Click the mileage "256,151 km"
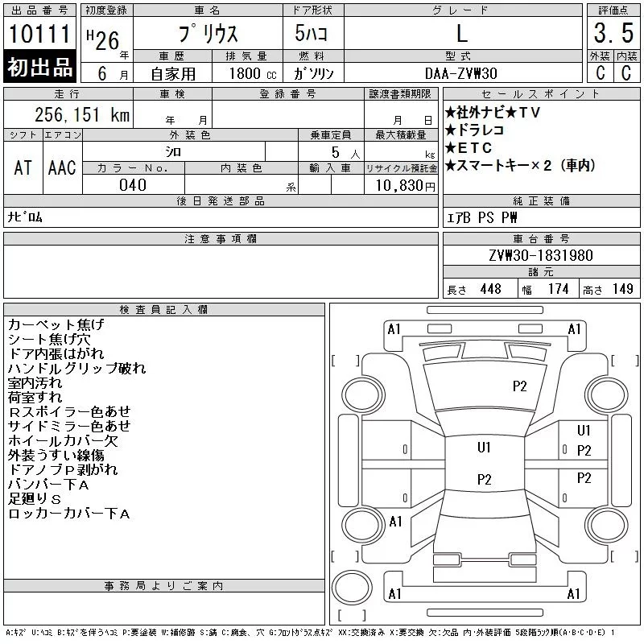 pyautogui.click(x=82, y=114)
